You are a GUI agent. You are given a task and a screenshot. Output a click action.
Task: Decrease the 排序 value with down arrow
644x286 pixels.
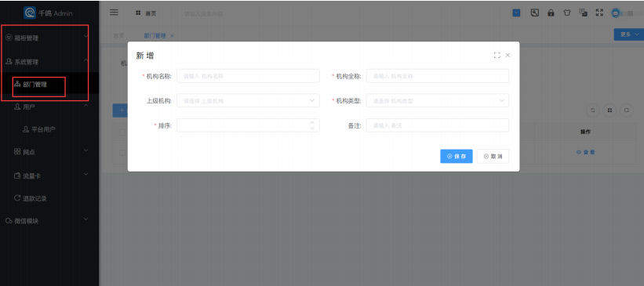pos(312,129)
